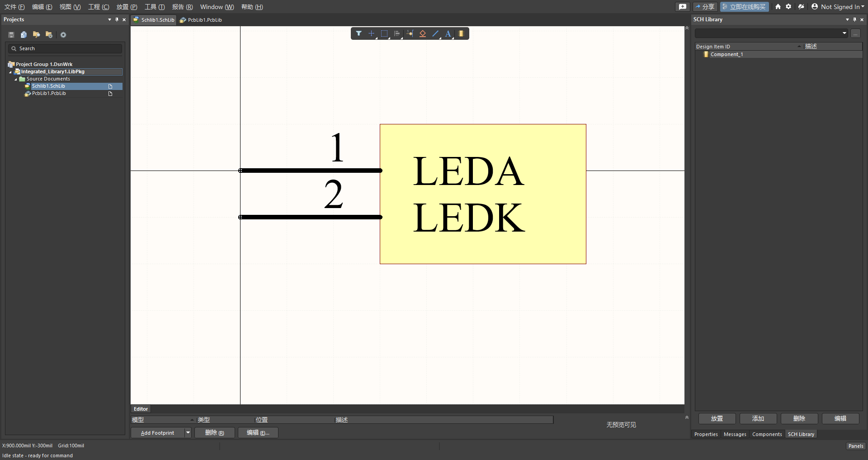This screenshot has height=460, width=868.
Task: Collapse the model editor using the double chevron
Action: (687, 417)
